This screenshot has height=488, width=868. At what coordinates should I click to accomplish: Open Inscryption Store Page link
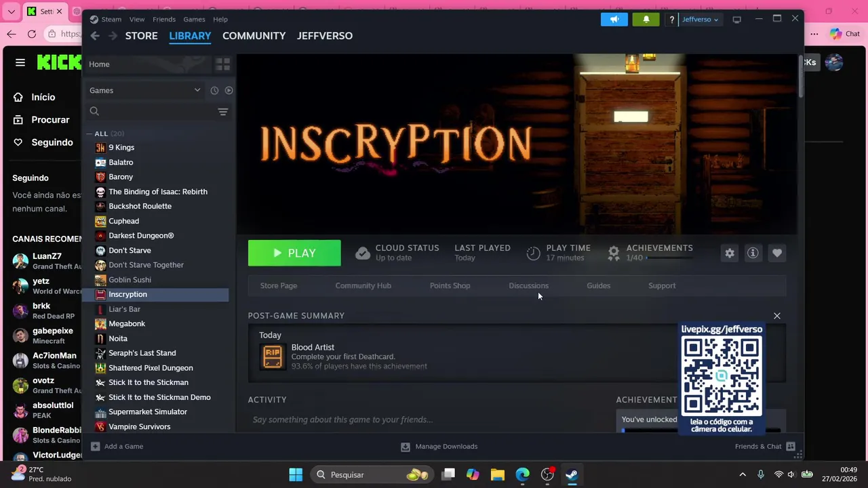(279, 285)
